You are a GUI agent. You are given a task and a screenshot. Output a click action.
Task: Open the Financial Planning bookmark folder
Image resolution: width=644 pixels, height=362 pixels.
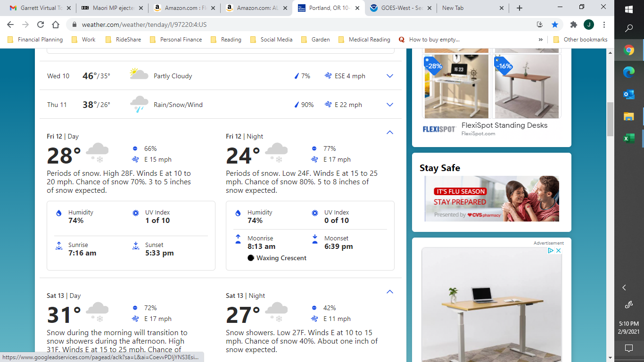[35, 40]
